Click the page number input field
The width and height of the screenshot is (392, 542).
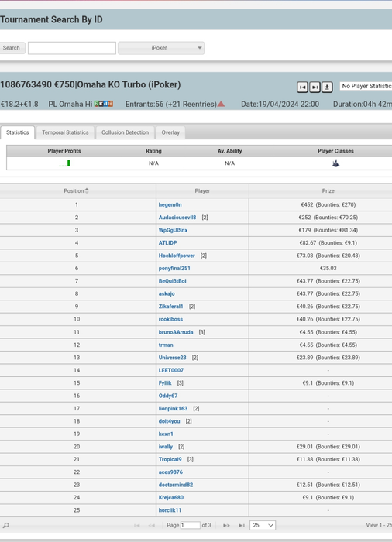(x=191, y=525)
